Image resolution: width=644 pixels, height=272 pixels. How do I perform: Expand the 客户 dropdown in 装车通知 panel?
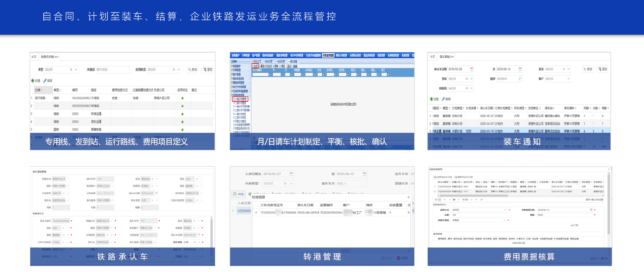click(568, 79)
